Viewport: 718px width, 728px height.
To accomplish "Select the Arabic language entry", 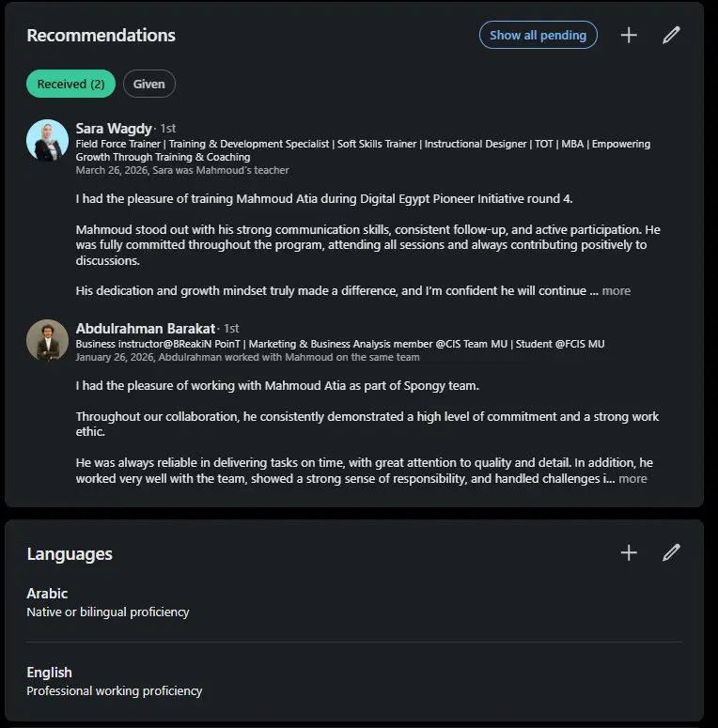I will pyautogui.click(x=47, y=594).
